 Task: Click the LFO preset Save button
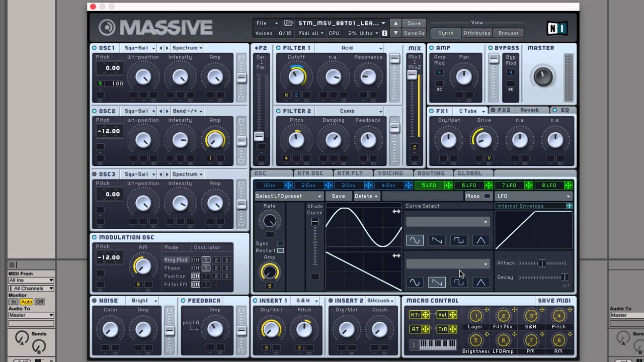tap(338, 196)
